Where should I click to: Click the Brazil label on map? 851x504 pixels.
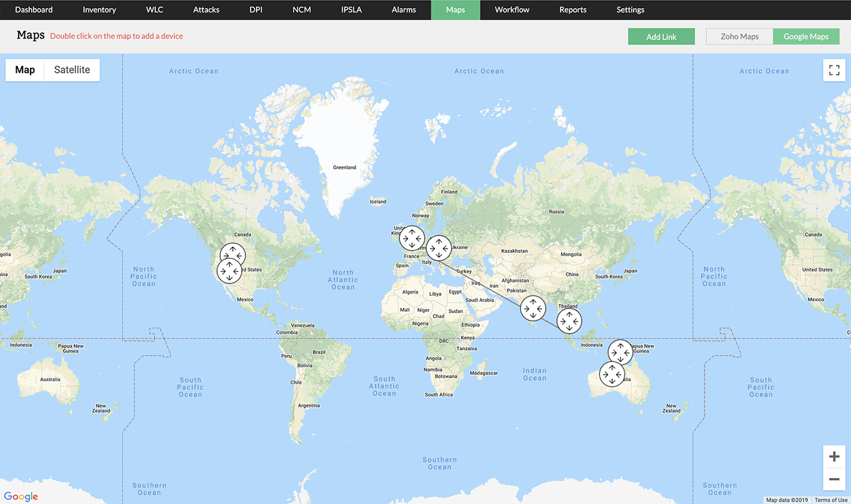(x=319, y=353)
